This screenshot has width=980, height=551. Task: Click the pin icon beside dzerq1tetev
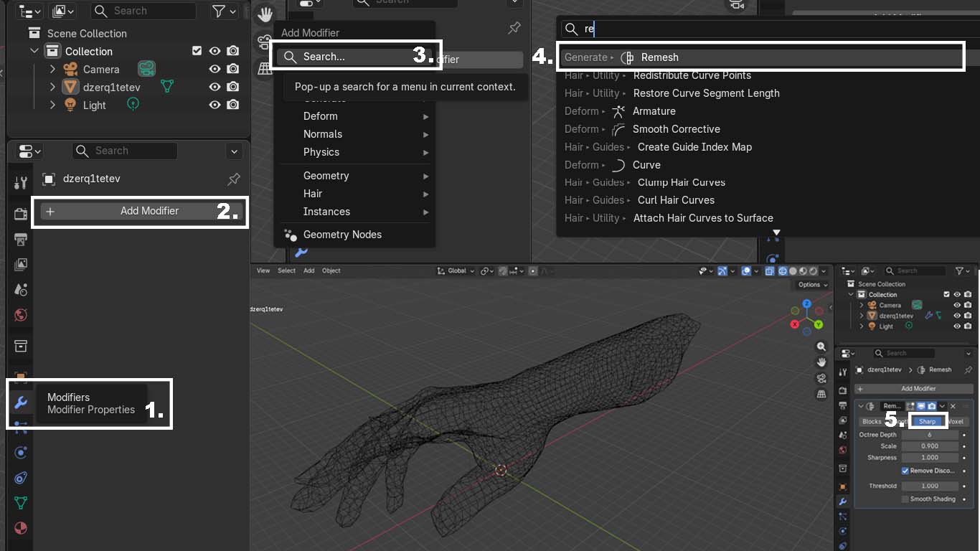pos(234,179)
